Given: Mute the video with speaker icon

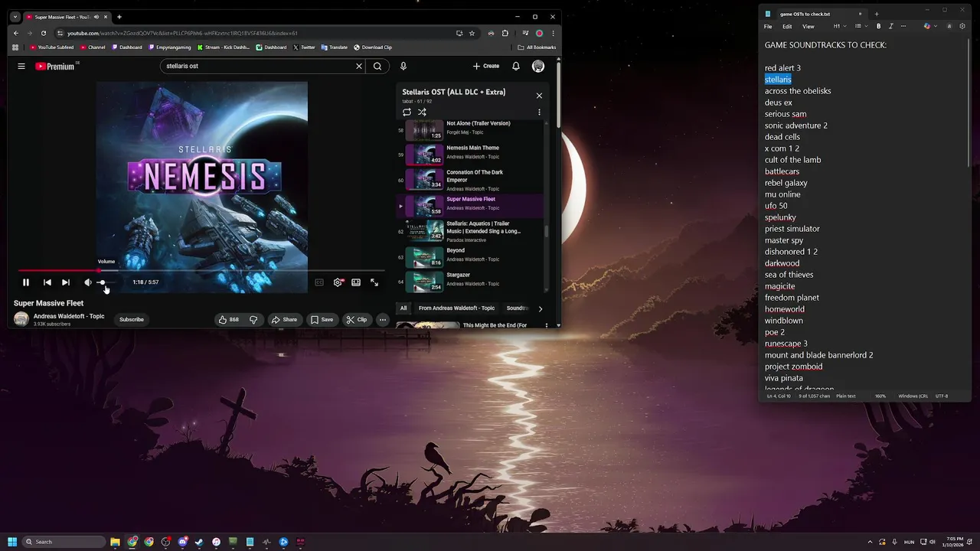Looking at the screenshot, I should coord(87,282).
